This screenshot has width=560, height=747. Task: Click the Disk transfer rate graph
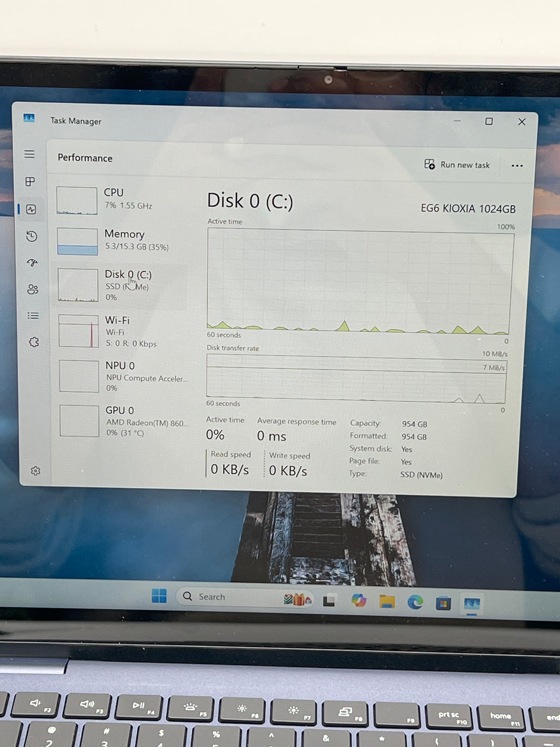click(x=357, y=378)
